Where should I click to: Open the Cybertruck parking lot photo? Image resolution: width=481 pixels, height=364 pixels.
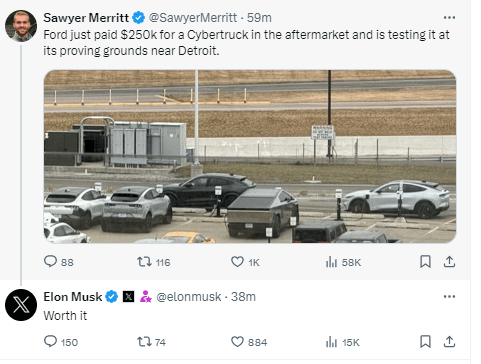click(x=250, y=156)
